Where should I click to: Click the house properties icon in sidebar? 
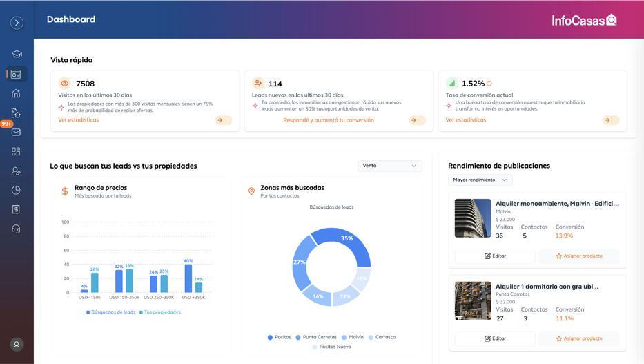click(17, 93)
